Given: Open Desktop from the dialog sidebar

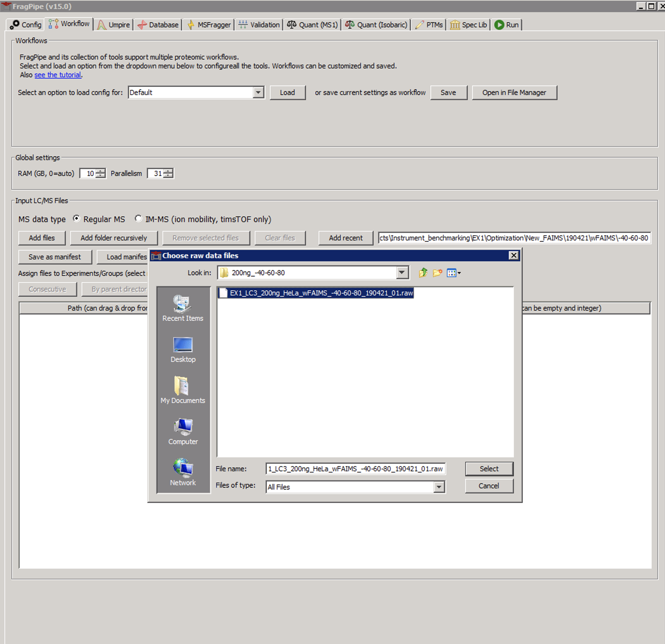Looking at the screenshot, I should (183, 350).
